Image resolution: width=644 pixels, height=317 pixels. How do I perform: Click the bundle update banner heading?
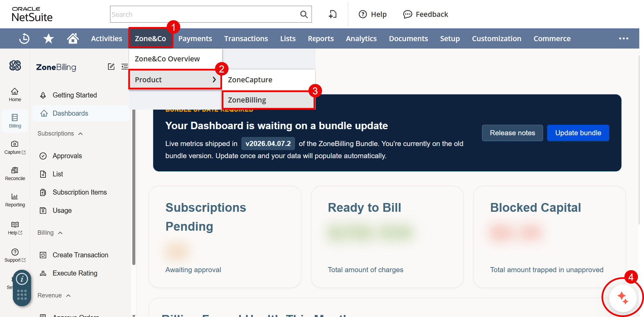click(x=276, y=126)
